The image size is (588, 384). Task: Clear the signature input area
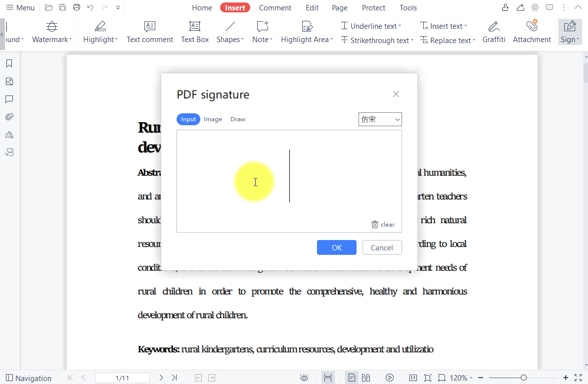(383, 224)
